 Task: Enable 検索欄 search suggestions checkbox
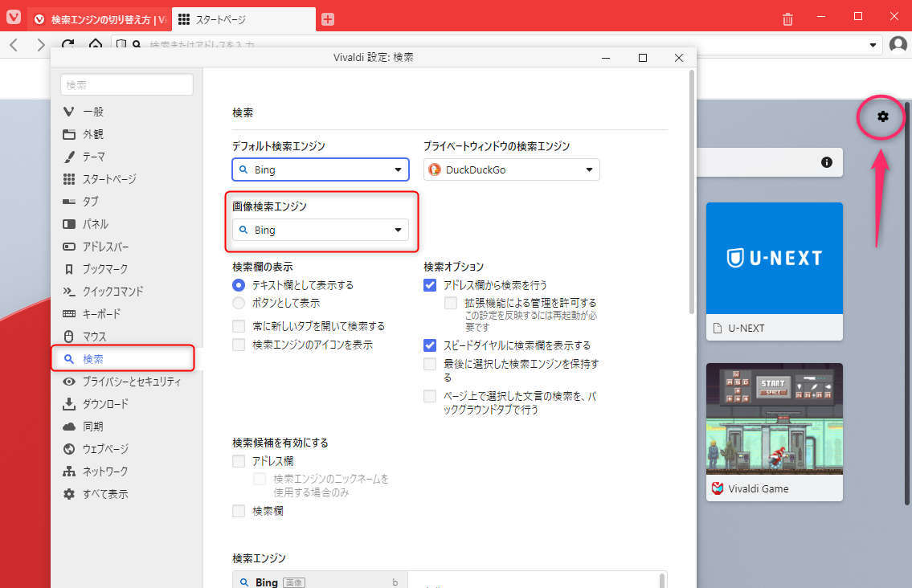tap(239, 511)
